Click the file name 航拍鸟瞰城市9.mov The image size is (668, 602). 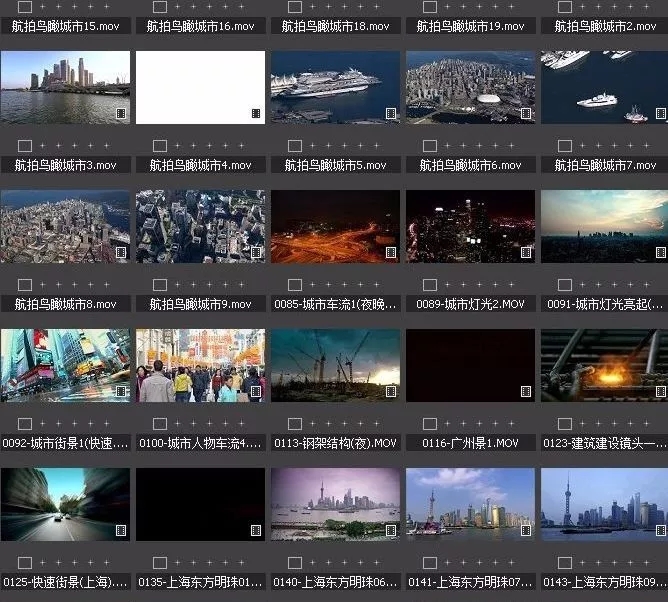[x=201, y=304]
